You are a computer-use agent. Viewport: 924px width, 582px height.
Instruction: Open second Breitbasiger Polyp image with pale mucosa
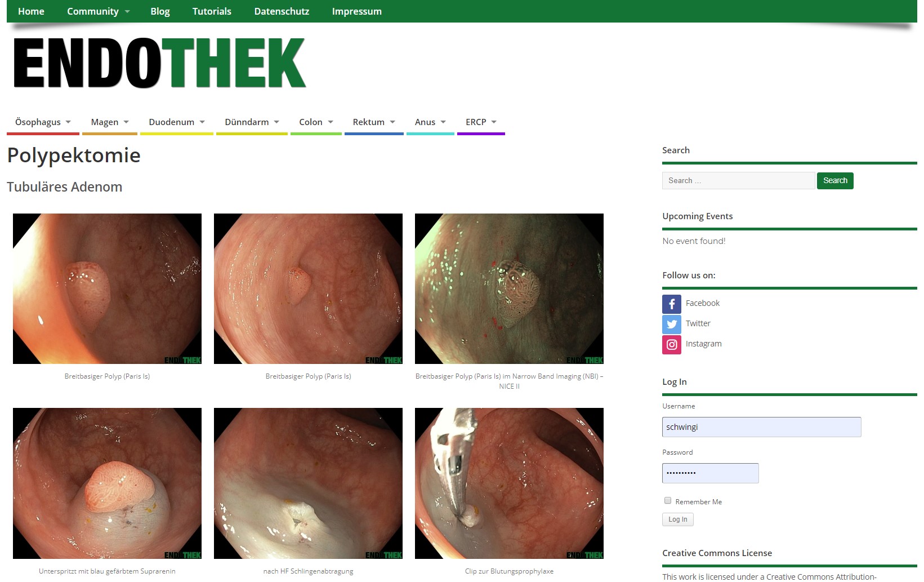(x=308, y=288)
